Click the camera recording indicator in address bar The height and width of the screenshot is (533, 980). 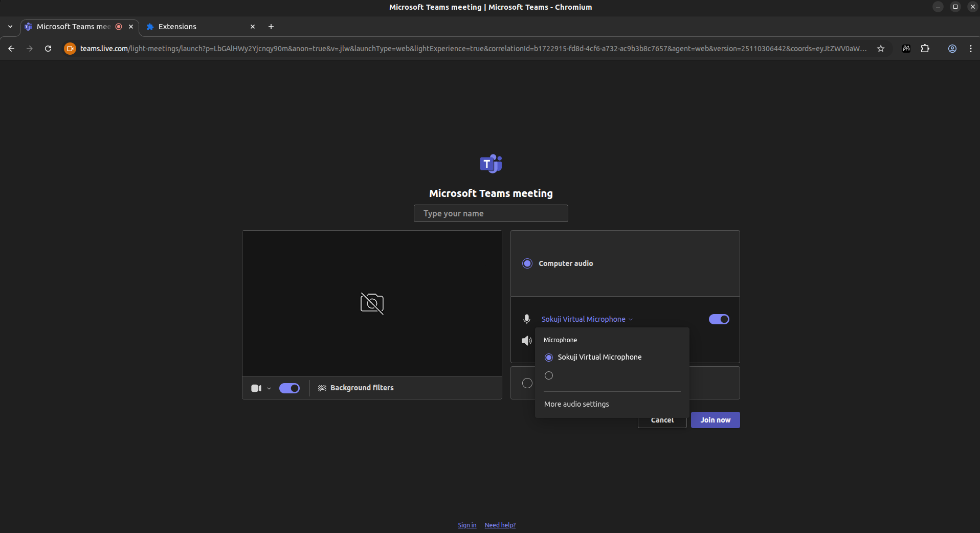[x=70, y=49]
